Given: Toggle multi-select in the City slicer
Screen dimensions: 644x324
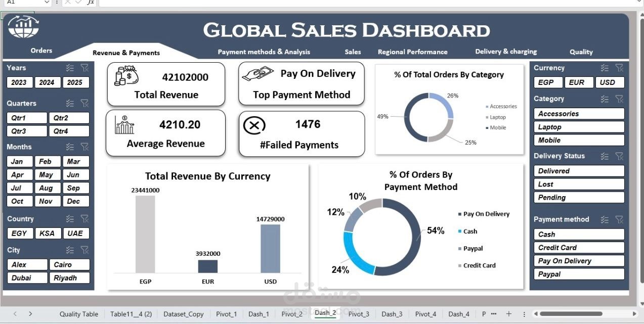Looking at the screenshot, I should 70,250.
